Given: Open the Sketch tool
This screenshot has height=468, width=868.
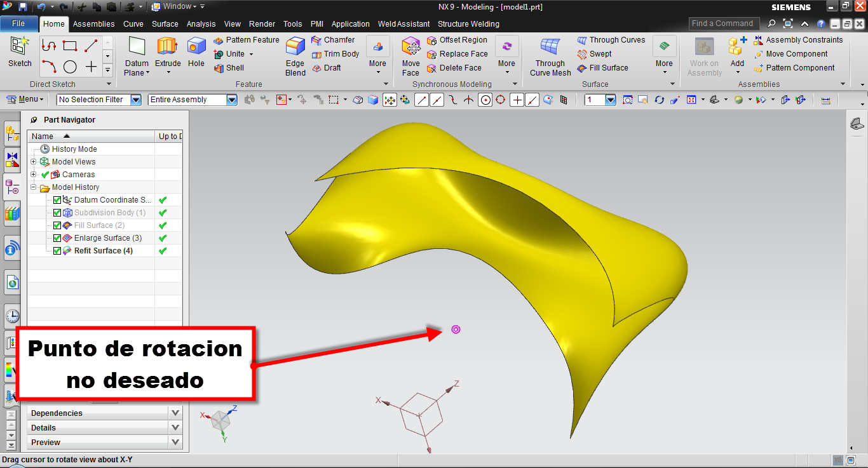Looking at the screenshot, I should click(x=20, y=52).
